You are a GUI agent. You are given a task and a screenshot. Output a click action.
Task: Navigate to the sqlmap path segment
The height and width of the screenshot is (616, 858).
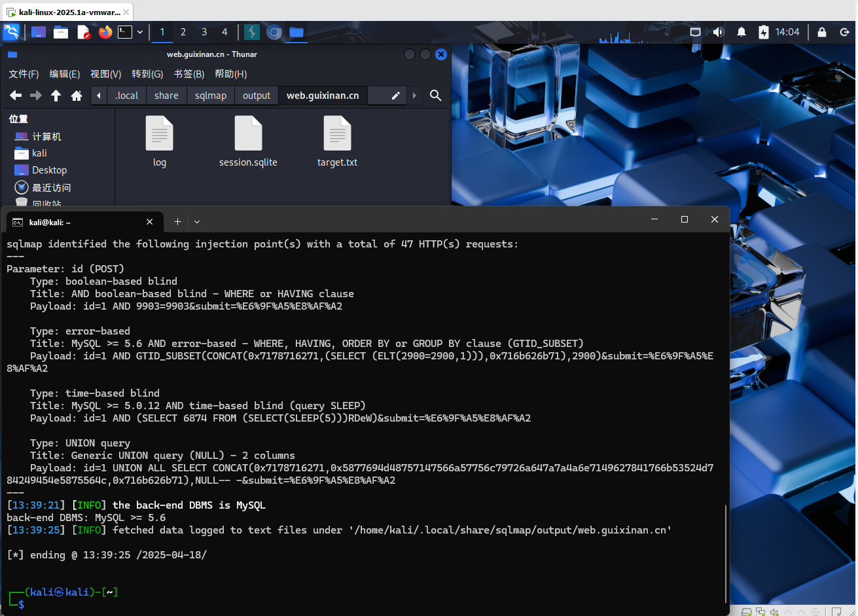211,96
